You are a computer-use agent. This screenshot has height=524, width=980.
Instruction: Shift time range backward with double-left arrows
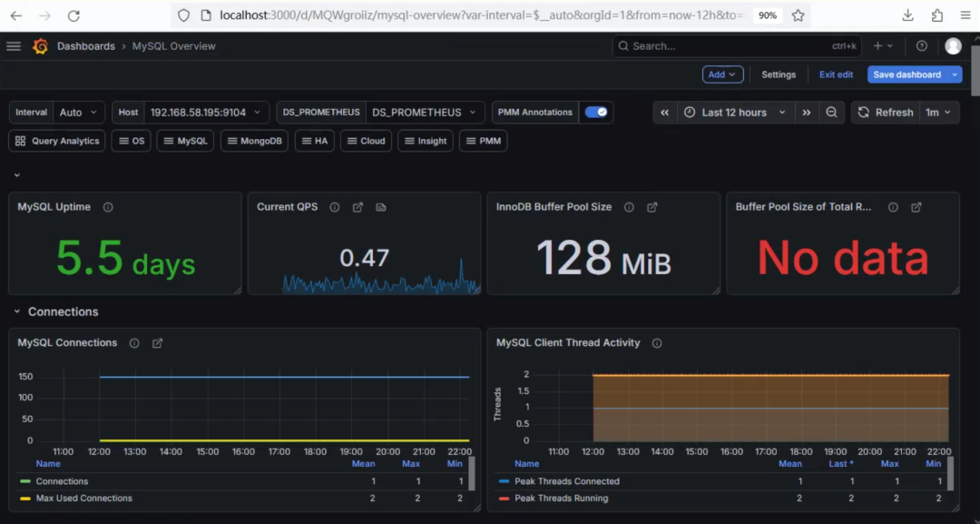point(664,113)
